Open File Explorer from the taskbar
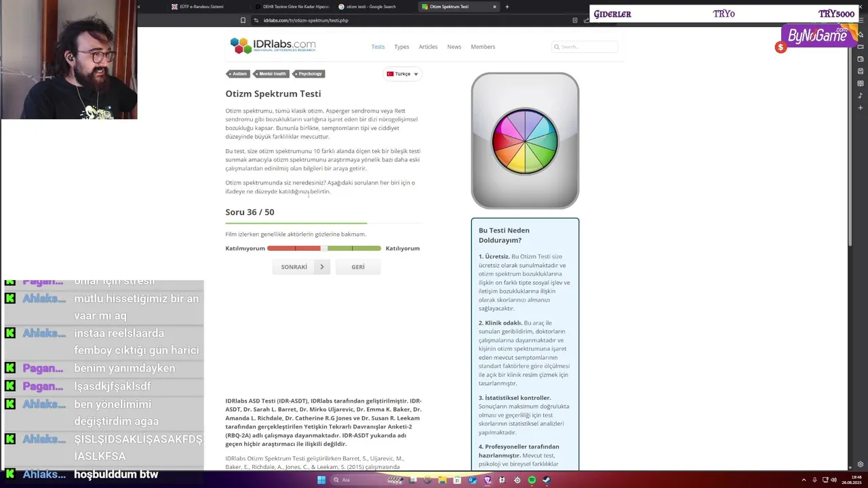 (442, 480)
